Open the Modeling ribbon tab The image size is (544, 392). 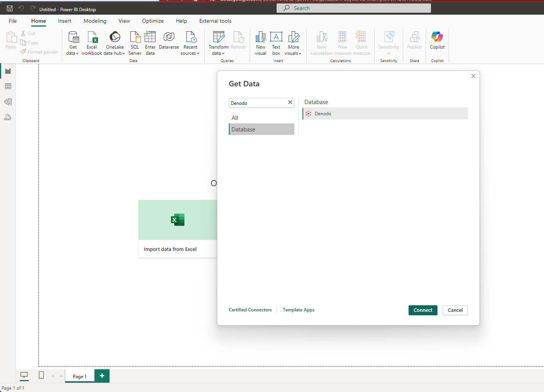(x=95, y=21)
